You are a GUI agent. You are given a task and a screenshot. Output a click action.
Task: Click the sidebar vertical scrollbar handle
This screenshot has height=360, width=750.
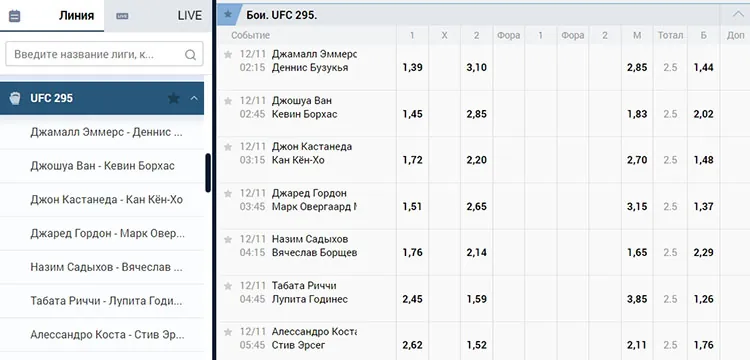208,173
